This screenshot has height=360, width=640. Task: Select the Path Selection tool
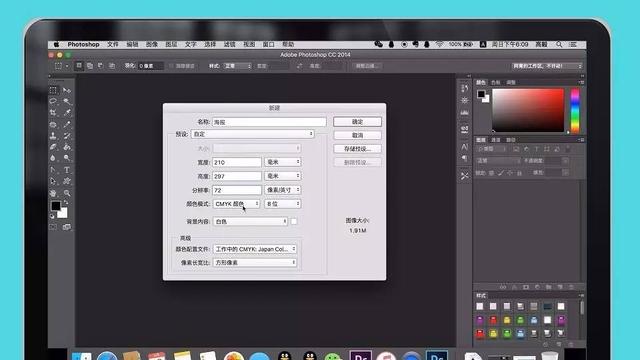point(53,181)
